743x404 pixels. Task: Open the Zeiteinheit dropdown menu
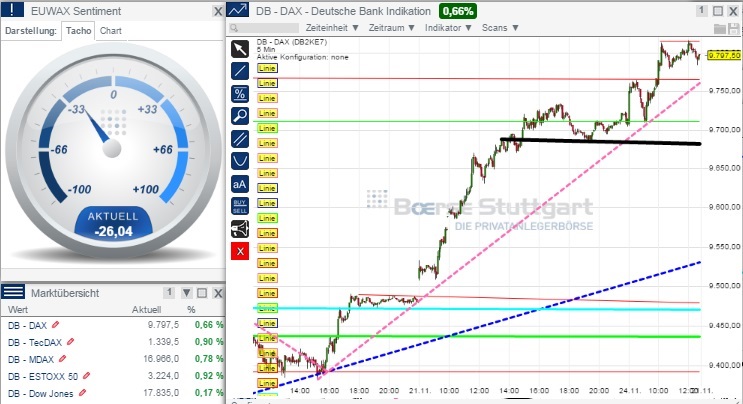click(x=332, y=28)
